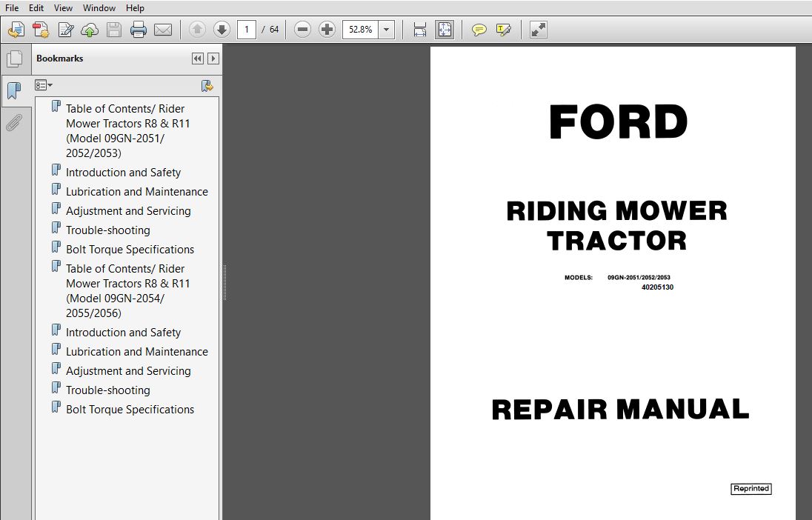Open second Lubrication and Maintenance bookmark
This screenshot has height=520, width=812.
click(x=137, y=352)
